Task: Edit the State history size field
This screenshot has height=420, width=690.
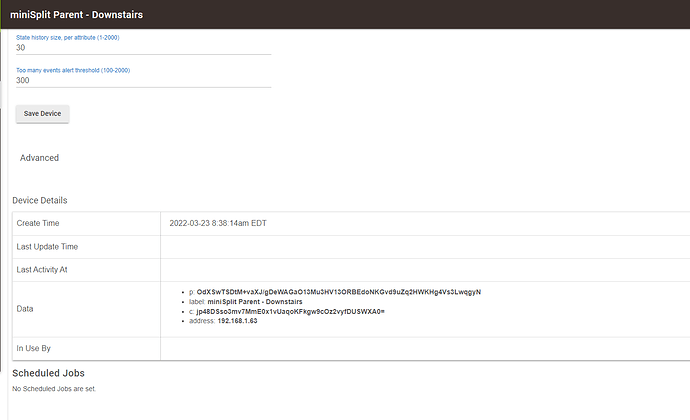Action: coord(143,48)
